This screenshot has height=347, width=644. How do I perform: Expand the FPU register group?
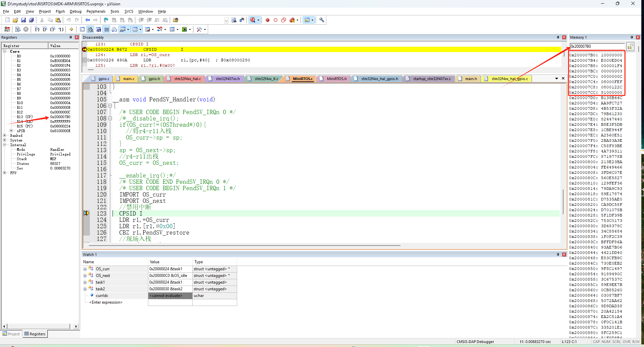click(x=5, y=173)
